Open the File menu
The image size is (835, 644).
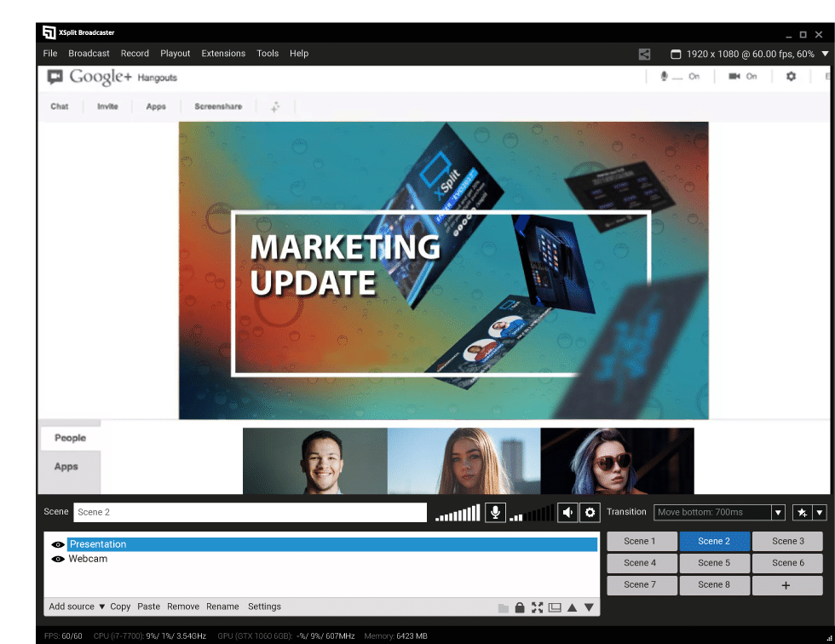(x=50, y=53)
